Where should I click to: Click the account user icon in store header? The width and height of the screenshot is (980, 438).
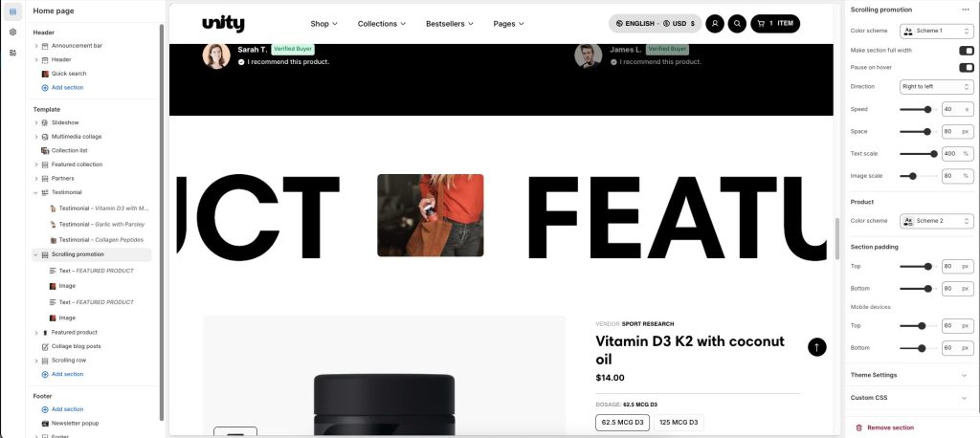pos(714,24)
